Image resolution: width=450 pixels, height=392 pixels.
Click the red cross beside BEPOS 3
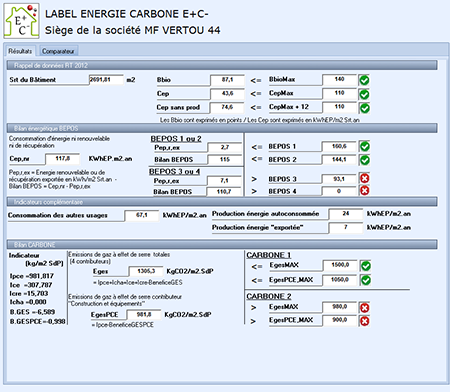[x=365, y=178]
